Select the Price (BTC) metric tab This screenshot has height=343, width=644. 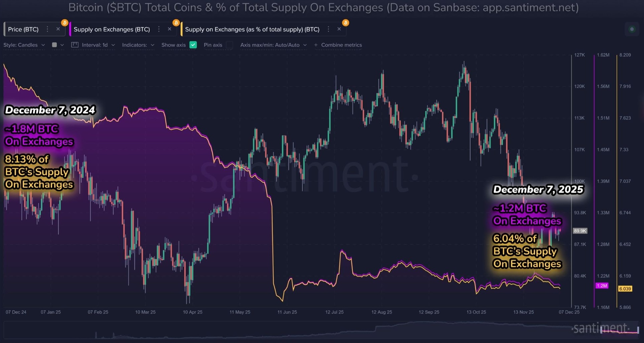(x=23, y=29)
